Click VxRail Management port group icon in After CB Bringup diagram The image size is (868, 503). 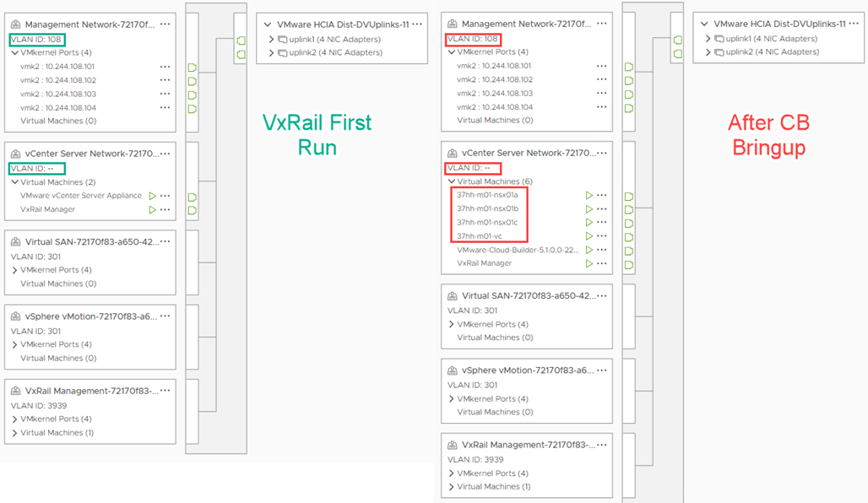453,445
